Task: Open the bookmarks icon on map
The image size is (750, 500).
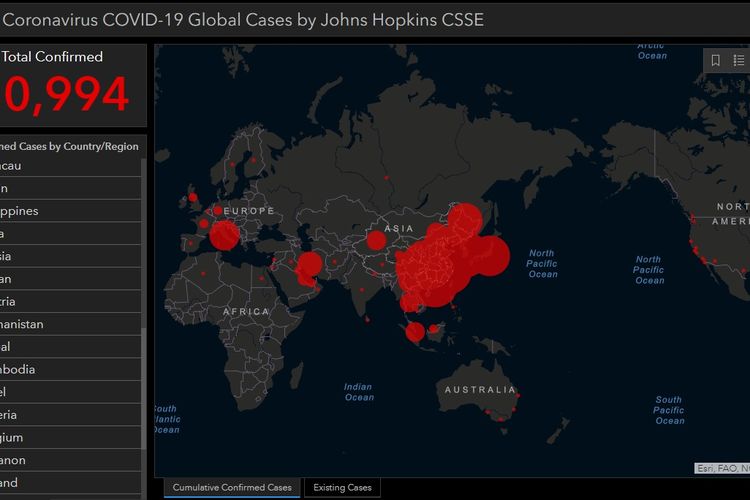Action: coord(716,60)
